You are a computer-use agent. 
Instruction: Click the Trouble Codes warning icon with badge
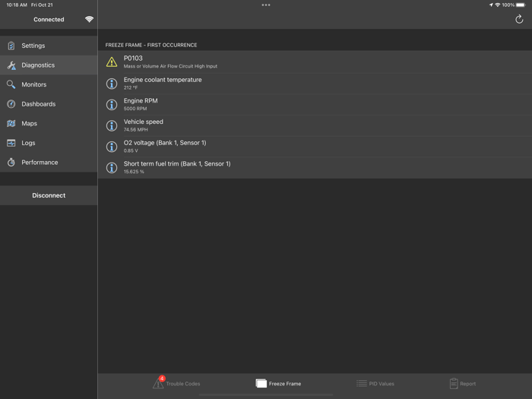[158, 383]
